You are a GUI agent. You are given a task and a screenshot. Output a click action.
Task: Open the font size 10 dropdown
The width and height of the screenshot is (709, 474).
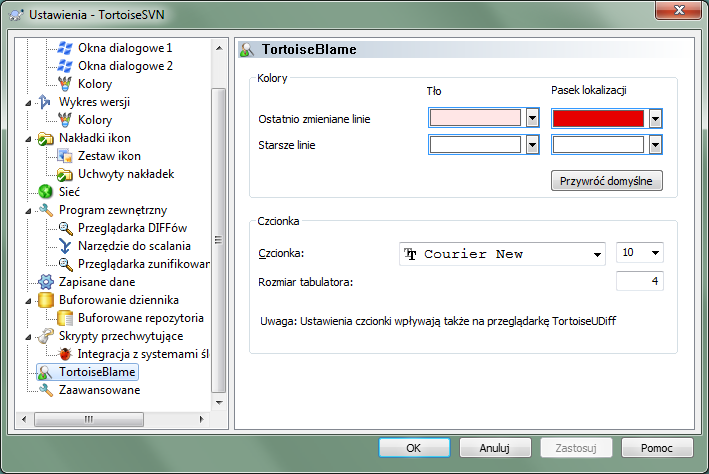click(x=655, y=252)
